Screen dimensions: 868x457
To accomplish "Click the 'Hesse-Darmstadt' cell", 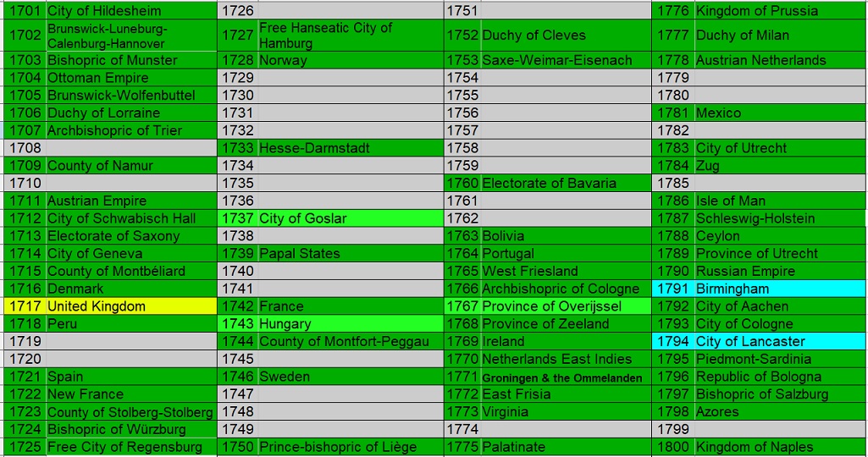I will point(351,148).
